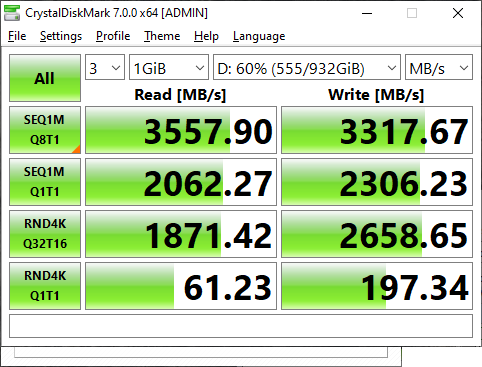Click the SEQ1M Q8T1 write result 3317.67
Screen dimensions: 482x367
pos(377,130)
